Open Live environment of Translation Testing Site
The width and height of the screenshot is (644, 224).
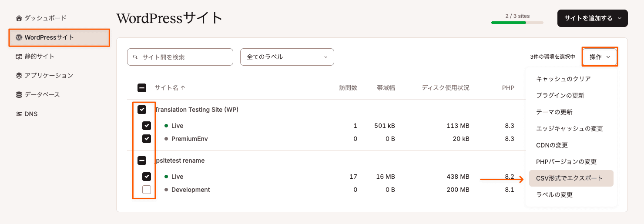point(177,126)
